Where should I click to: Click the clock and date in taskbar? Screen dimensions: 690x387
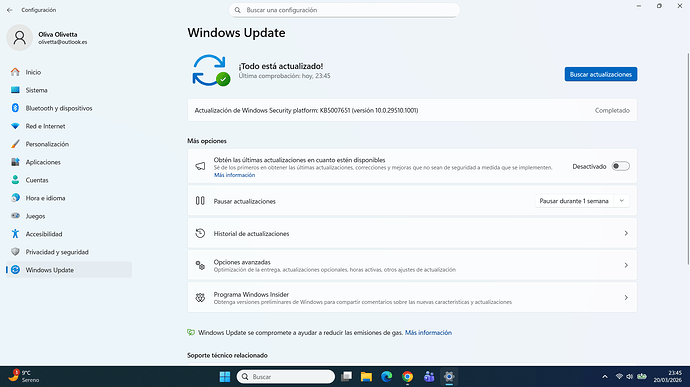pyautogui.click(x=668, y=376)
